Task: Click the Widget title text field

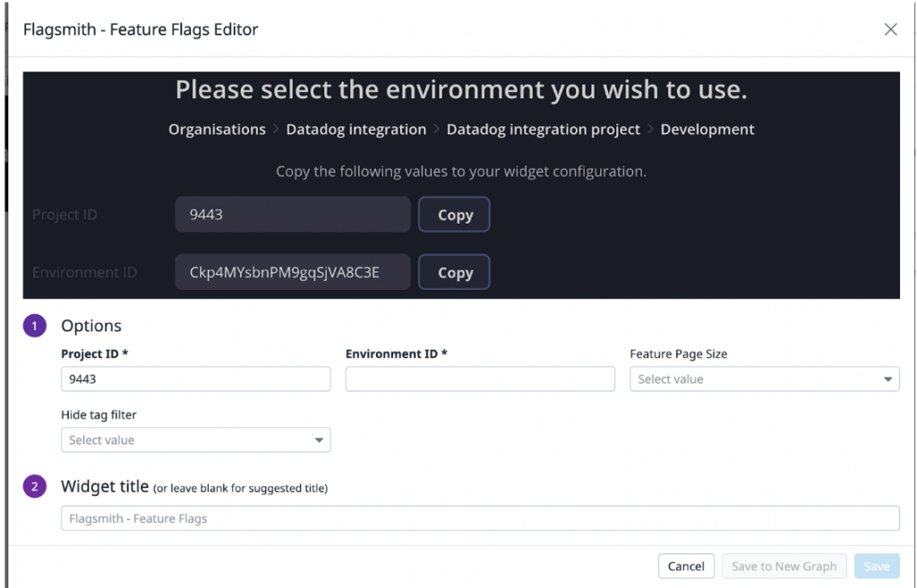Action: (x=479, y=518)
